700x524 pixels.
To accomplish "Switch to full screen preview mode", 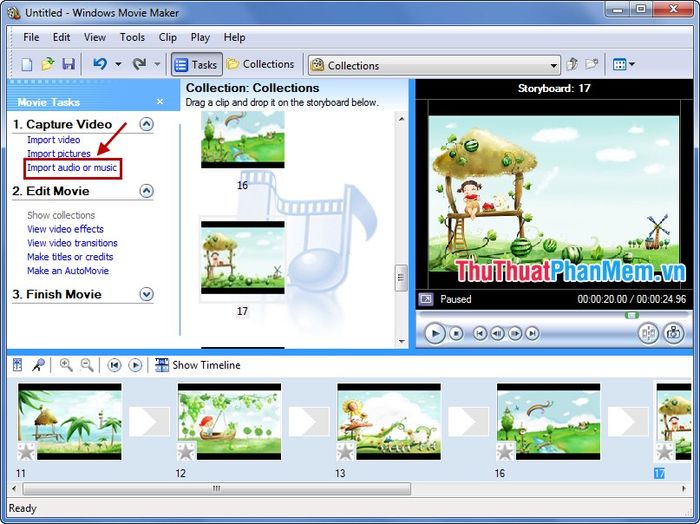I will click(x=426, y=299).
